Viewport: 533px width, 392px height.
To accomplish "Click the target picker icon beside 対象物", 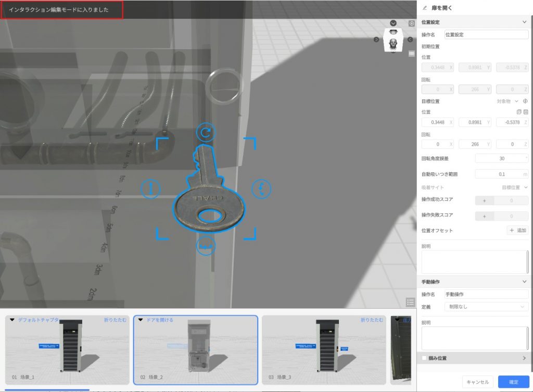I will pyautogui.click(x=525, y=102).
